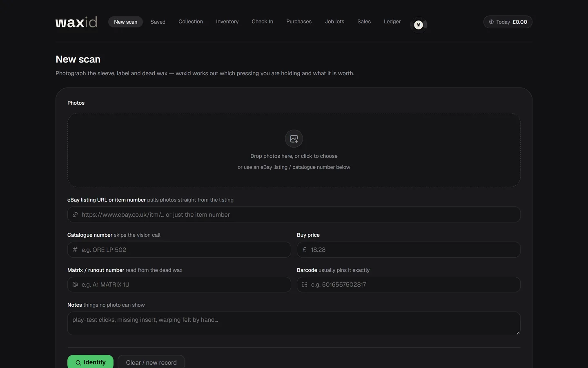Click 'things no photo can show' hint

(x=114, y=305)
